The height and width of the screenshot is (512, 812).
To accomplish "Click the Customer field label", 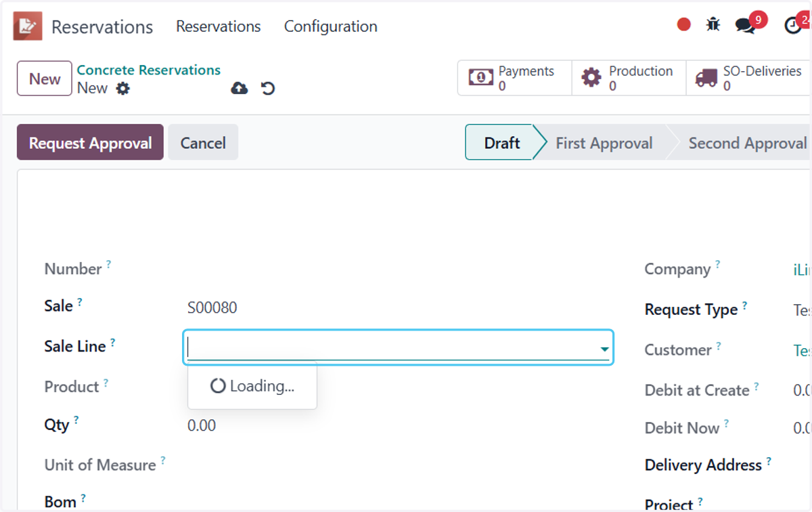I will pos(678,350).
